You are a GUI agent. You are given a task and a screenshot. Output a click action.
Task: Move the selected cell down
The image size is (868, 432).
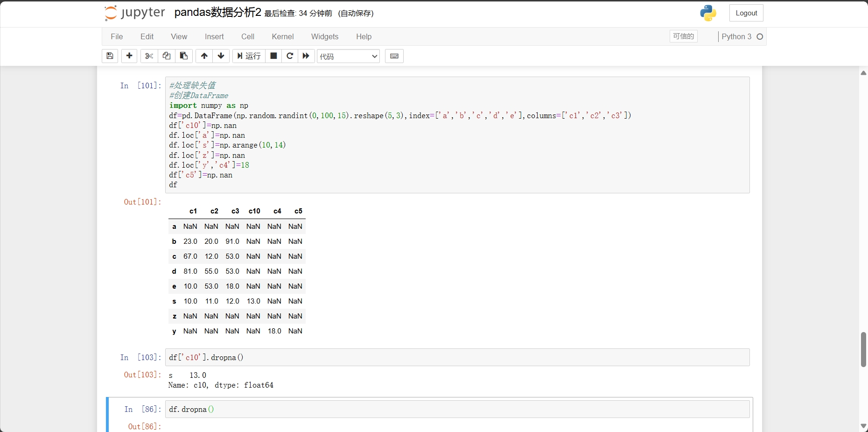221,56
